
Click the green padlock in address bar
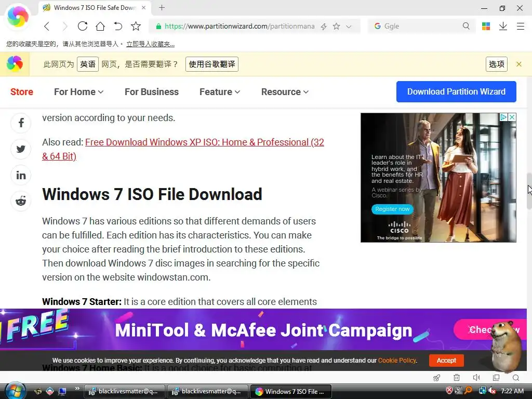(158, 26)
